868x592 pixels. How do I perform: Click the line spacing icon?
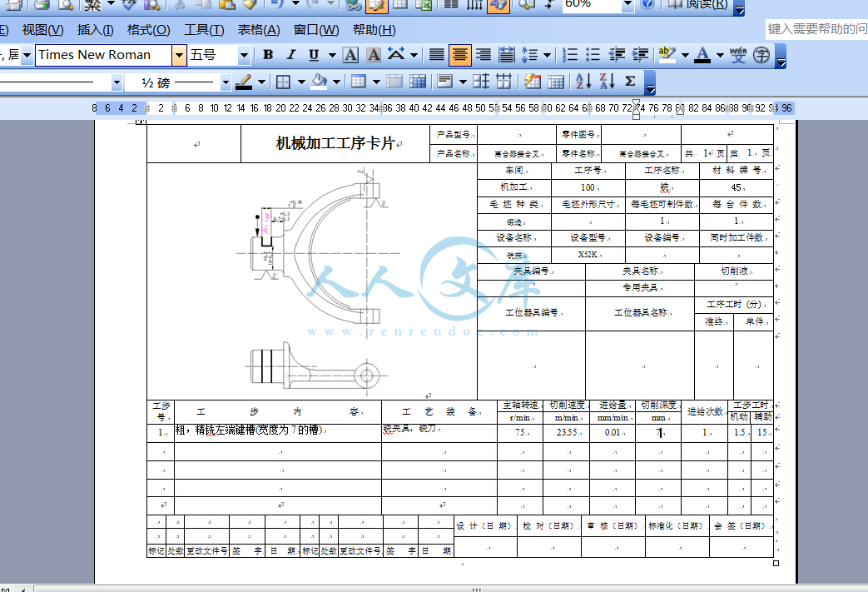coord(530,55)
